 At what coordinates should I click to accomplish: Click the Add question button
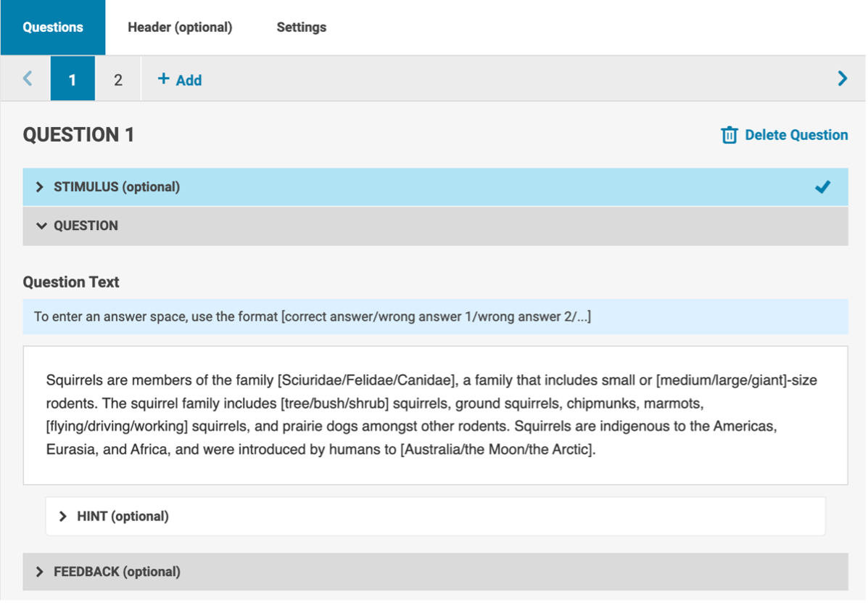180,80
